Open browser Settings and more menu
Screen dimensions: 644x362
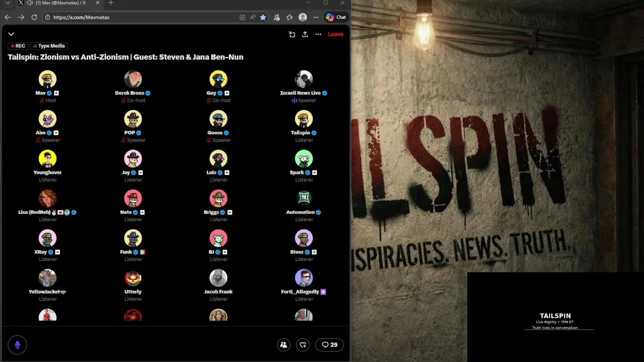click(316, 17)
